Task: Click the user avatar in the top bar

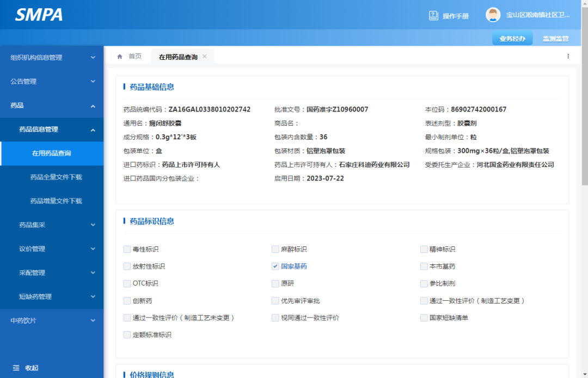Action: coord(493,14)
